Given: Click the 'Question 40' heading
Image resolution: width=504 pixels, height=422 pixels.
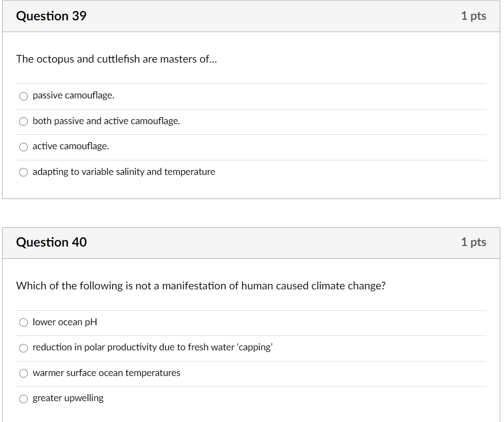Looking at the screenshot, I should [x=51, y=242].
